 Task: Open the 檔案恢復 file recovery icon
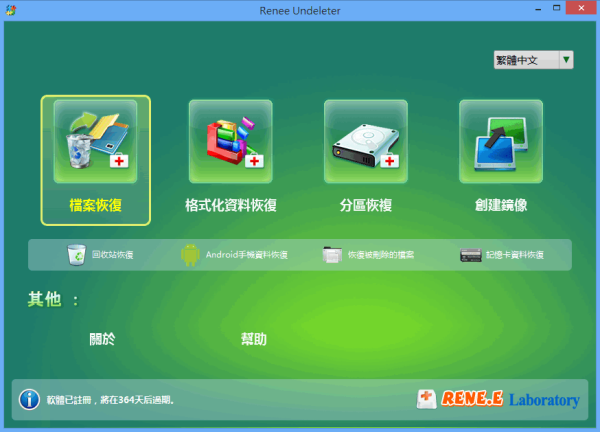95,141
